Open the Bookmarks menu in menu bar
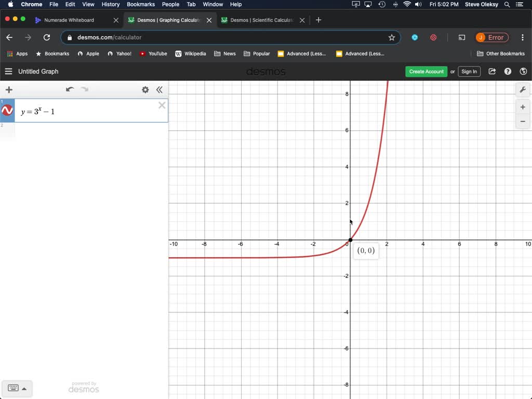The height and width of the screenshot is (399, 532). [141, 4]
